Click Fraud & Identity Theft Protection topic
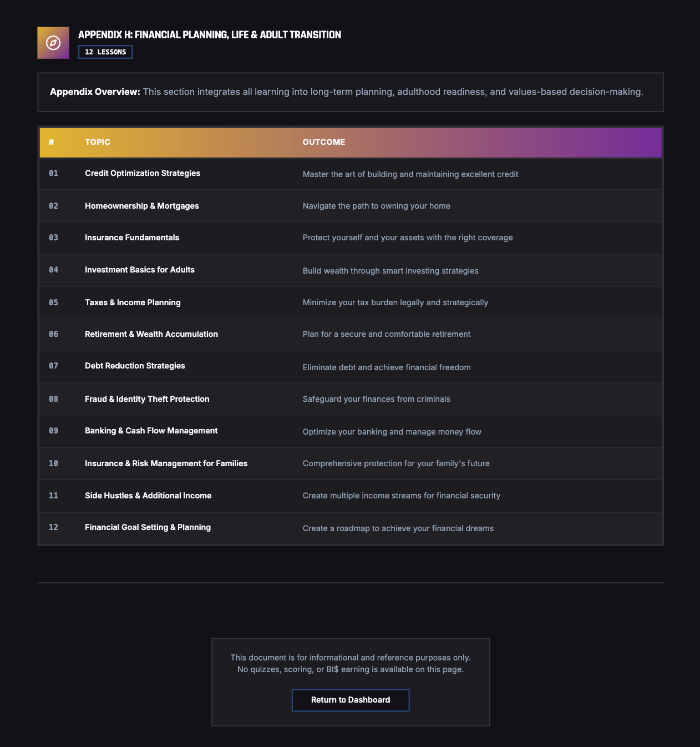Image resolution: width=700 pixels, height=747 pixels. 147,399
